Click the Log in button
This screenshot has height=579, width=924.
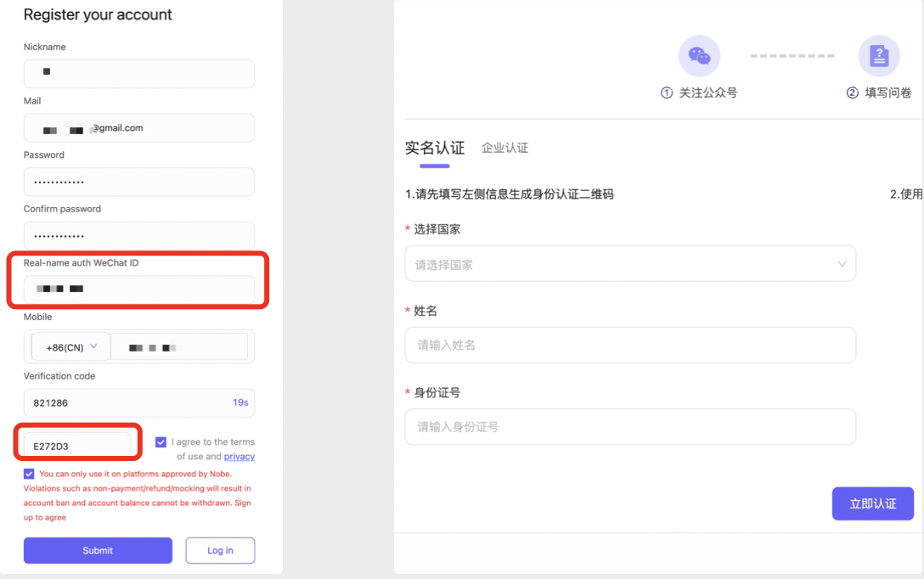(220, 550)
